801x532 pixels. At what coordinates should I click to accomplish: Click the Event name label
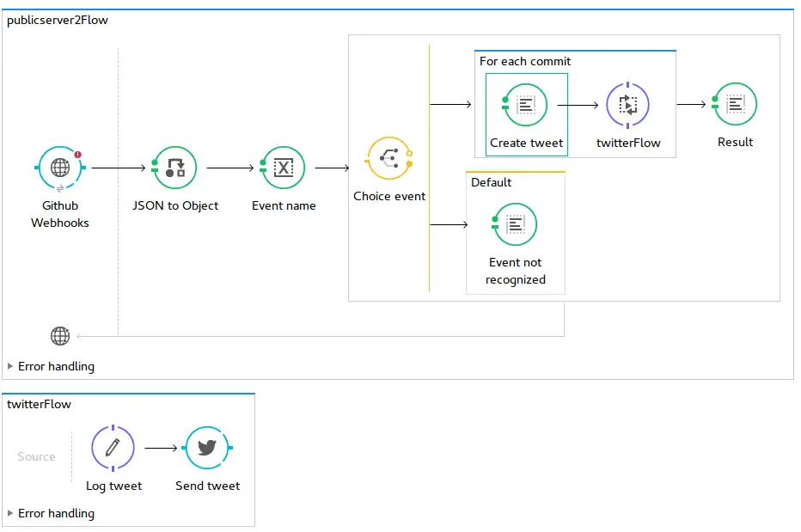click(284, 205)
